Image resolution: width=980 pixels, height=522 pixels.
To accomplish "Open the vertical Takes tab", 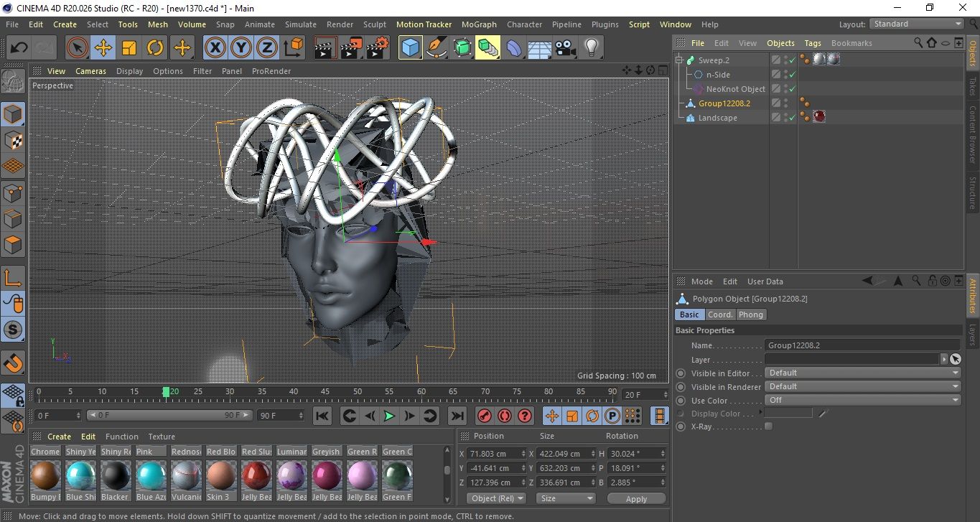I will click(972, 87).
